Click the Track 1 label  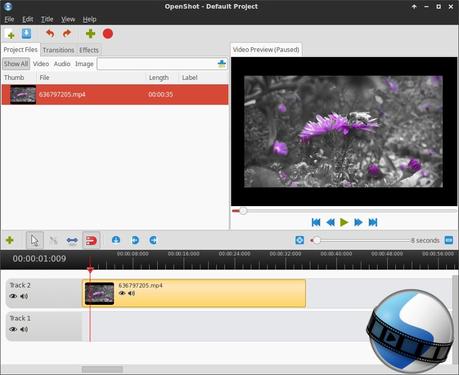coord(20,318)
